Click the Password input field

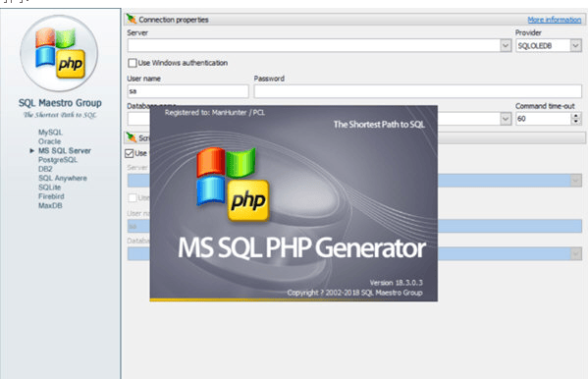pyautogui.click(x=418, y=91)
